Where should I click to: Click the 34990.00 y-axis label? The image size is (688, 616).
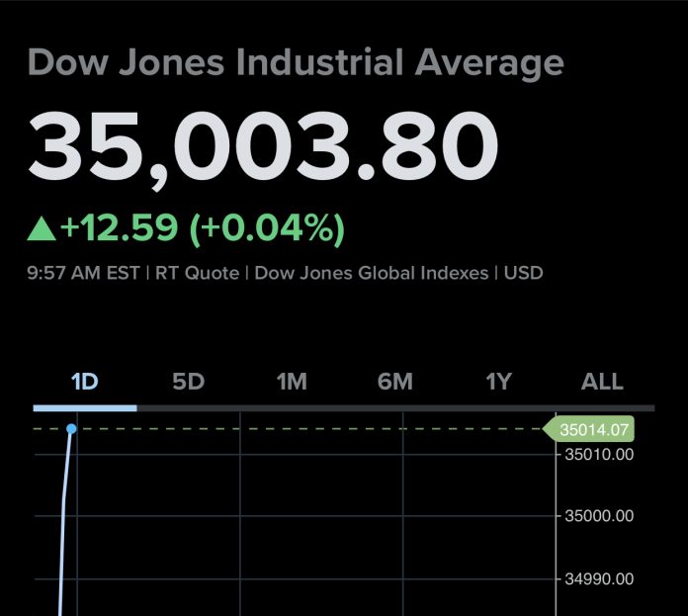pos(598,578)
